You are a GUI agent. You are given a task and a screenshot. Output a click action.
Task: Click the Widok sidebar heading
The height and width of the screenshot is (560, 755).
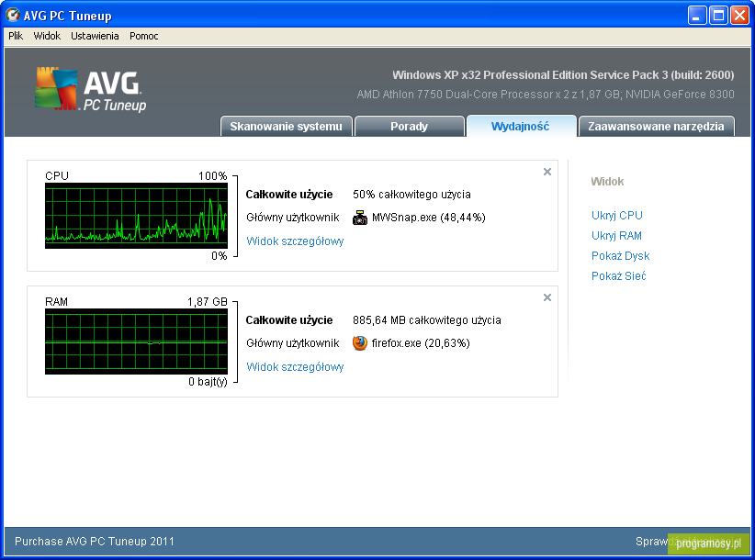[607, 182]
